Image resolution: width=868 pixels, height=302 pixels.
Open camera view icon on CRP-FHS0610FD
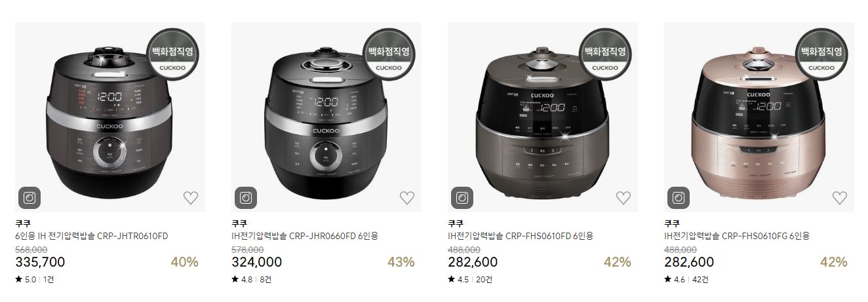coord(462,197)
